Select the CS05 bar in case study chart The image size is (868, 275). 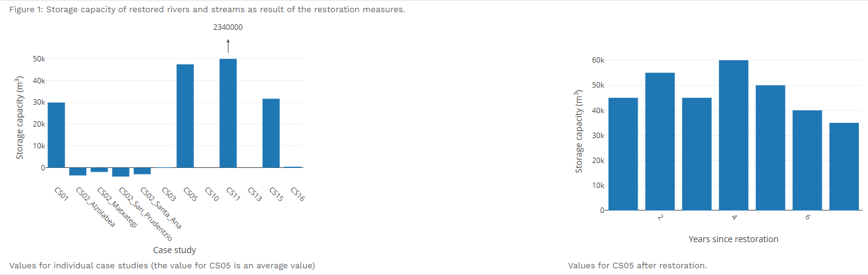click(x=185, y=116)
